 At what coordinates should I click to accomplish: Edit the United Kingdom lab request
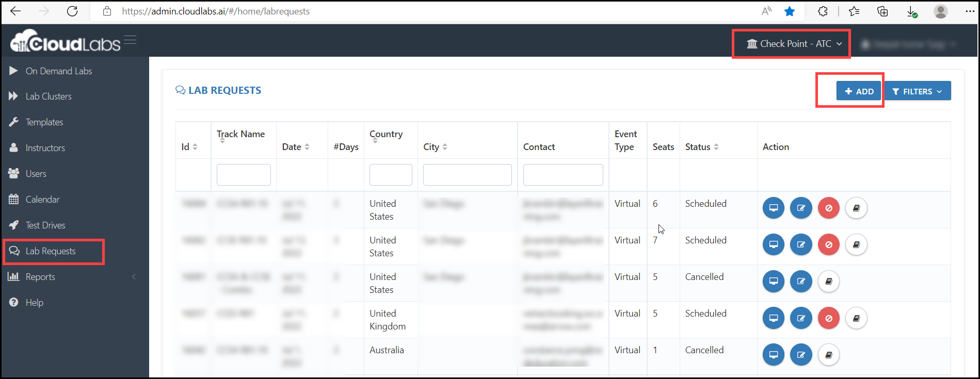801,318
